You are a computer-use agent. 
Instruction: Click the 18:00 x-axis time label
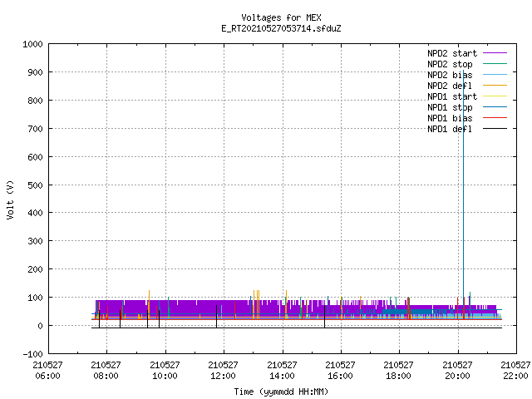point(398,376)
